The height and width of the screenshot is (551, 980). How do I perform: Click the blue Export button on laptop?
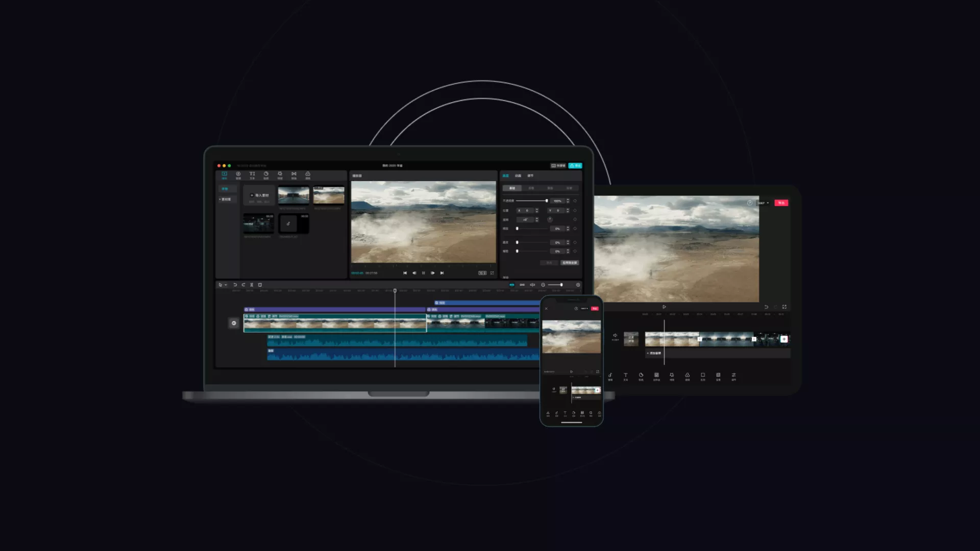[575, 165]
